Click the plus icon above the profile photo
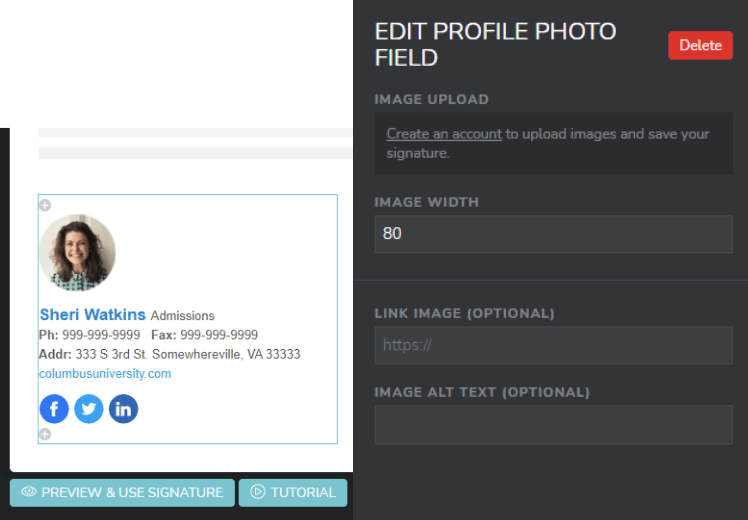This screenshot has height=520, width=748. pos(44,205)
